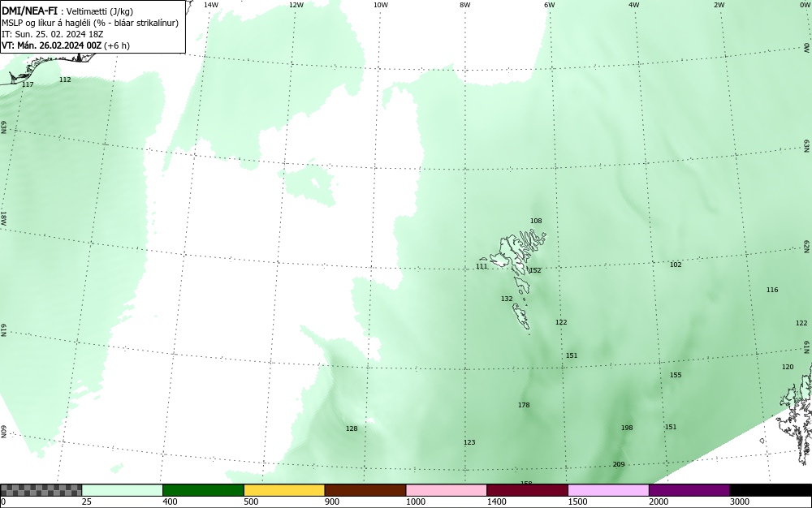Viewport: 812px width, 508px height.
Task: Click the pink 1000–1400 legend swatch
Action: pyautogui.click(x=447, y=490)
